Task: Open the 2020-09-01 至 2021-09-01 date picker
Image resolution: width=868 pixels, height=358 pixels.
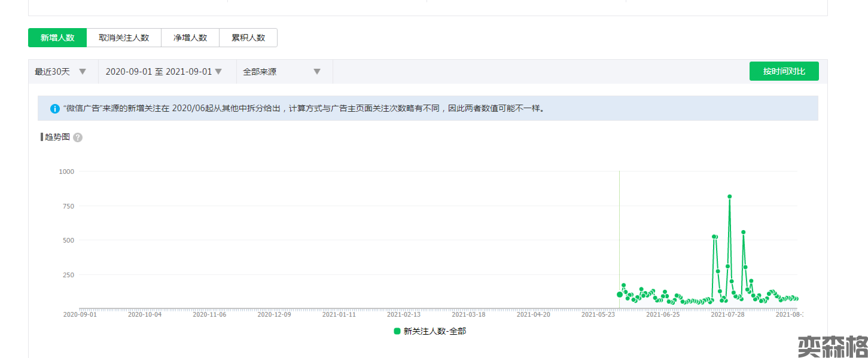Action: 163,72
